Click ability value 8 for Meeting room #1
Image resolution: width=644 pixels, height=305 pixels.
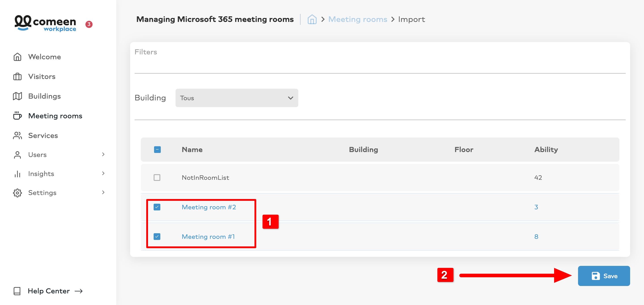point(536,237)
